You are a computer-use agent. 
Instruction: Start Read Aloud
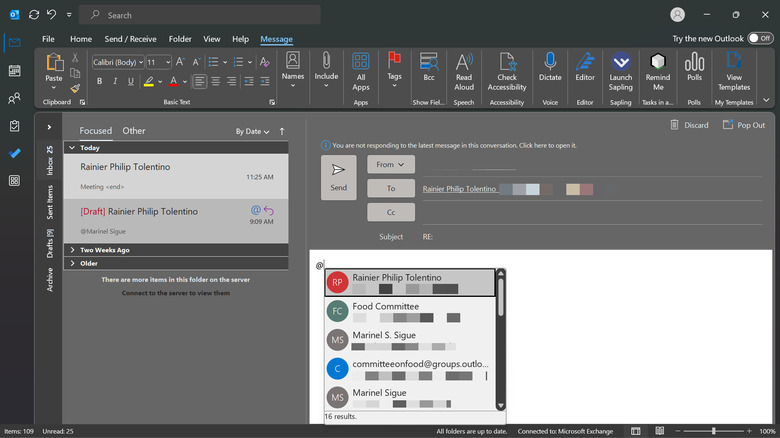coord(464,72)
